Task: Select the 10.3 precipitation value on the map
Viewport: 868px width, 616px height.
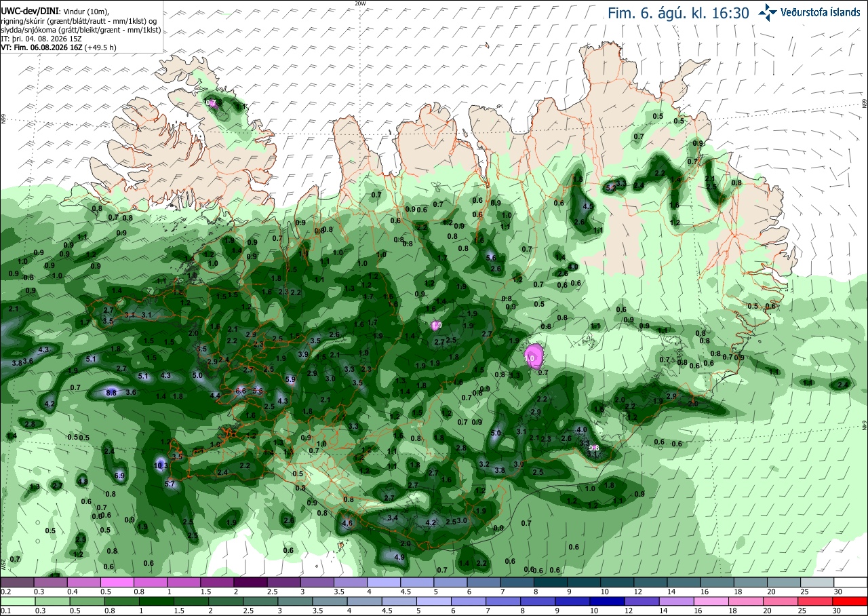Action: pos(161,465)
